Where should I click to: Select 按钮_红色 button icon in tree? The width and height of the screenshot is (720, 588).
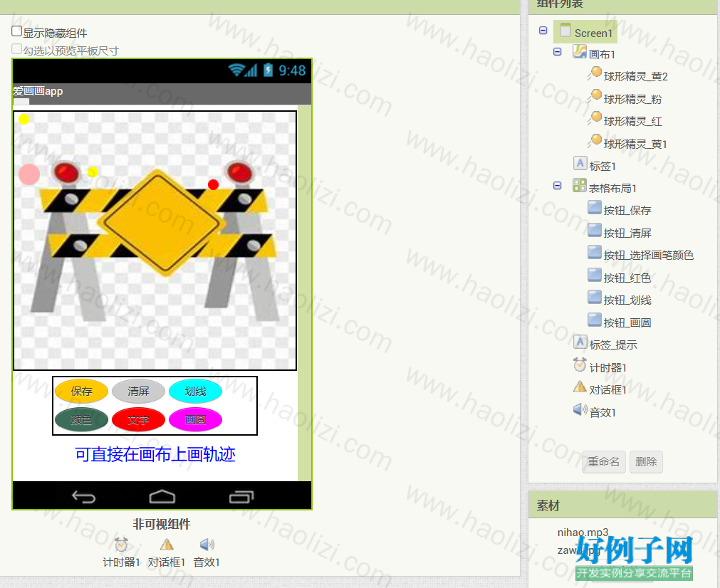pyautogui.click(x=595, y=275)
